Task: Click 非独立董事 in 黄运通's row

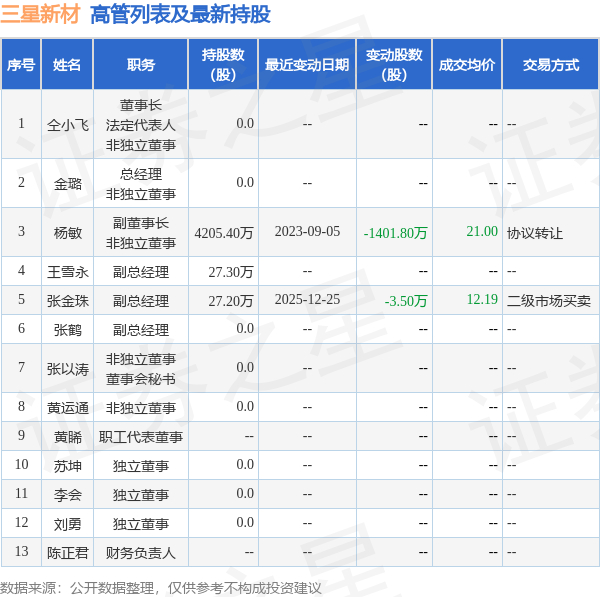Action: 140,408
